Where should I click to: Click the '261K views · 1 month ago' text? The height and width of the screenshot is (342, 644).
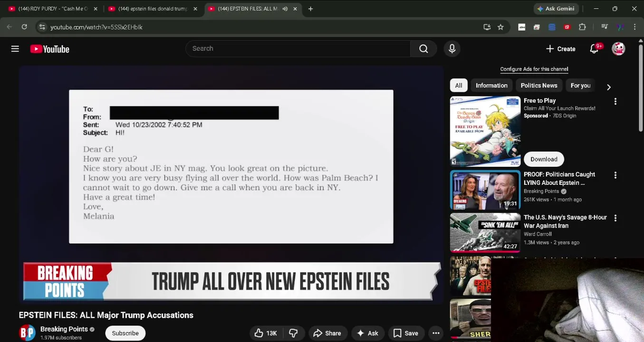(552, 199)
